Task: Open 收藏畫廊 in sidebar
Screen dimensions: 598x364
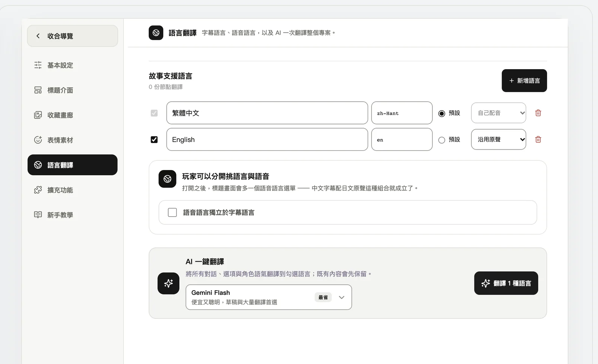Action: (x=73, y=115)
